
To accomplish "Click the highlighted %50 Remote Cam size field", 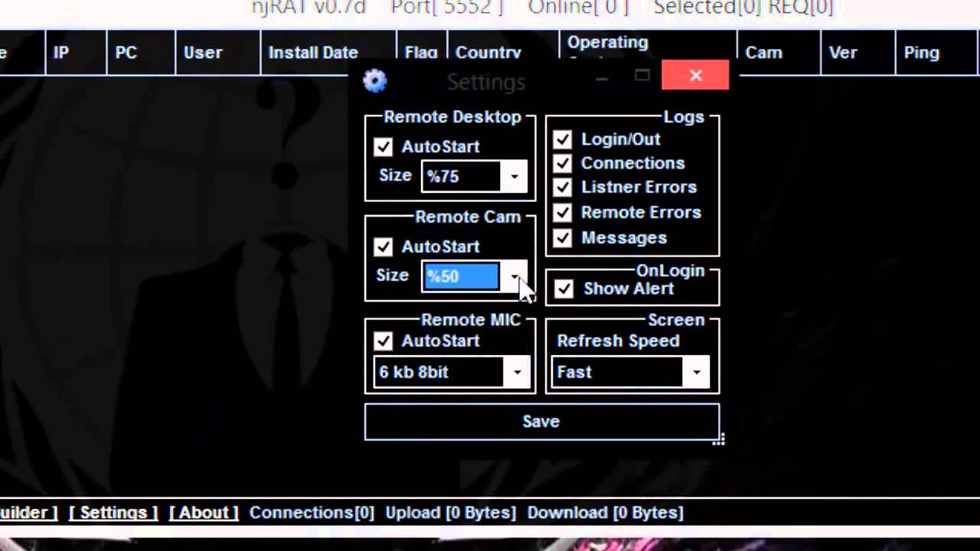I will 462,276.
